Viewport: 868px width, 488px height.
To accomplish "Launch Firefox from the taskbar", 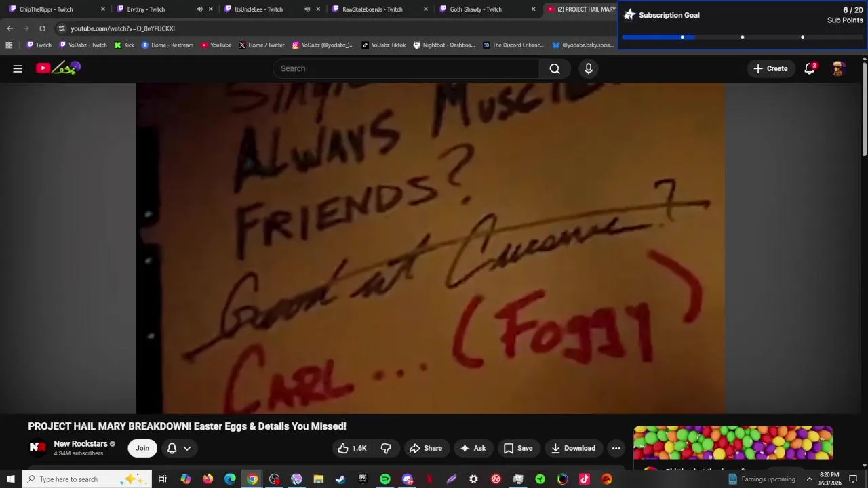I will pos(208,479).
